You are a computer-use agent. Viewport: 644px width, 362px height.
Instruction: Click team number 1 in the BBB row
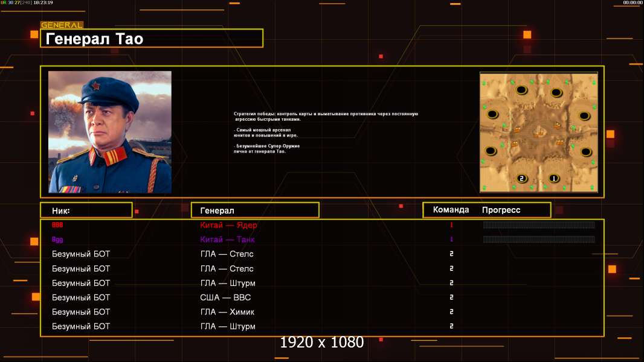pyautogui.click(x=451, y=224)
